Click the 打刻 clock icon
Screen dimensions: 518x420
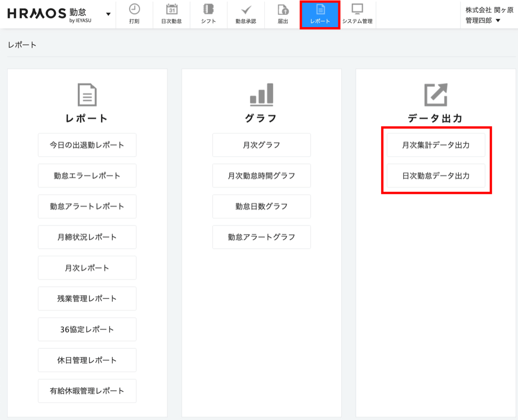(134, 10)
